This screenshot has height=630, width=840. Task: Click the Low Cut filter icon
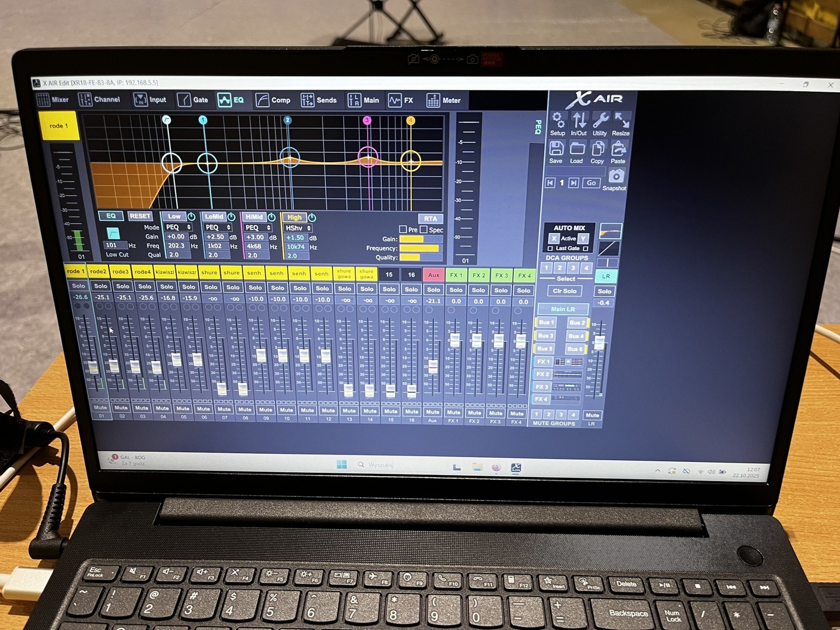(x=113, y=233)
